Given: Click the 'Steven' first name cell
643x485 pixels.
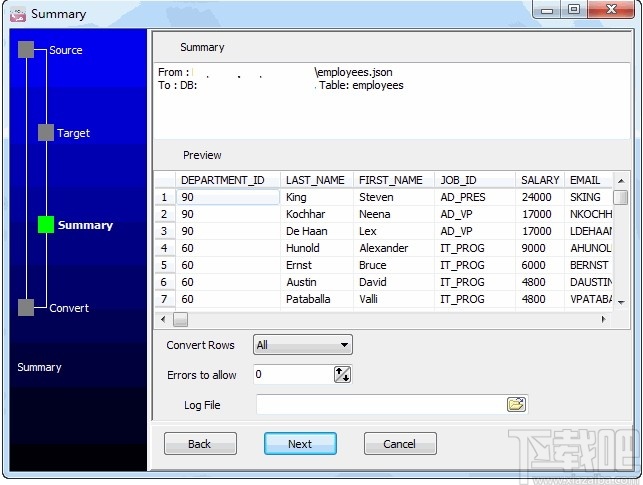Looking at the screenshot, I should [x=394, y=197].
